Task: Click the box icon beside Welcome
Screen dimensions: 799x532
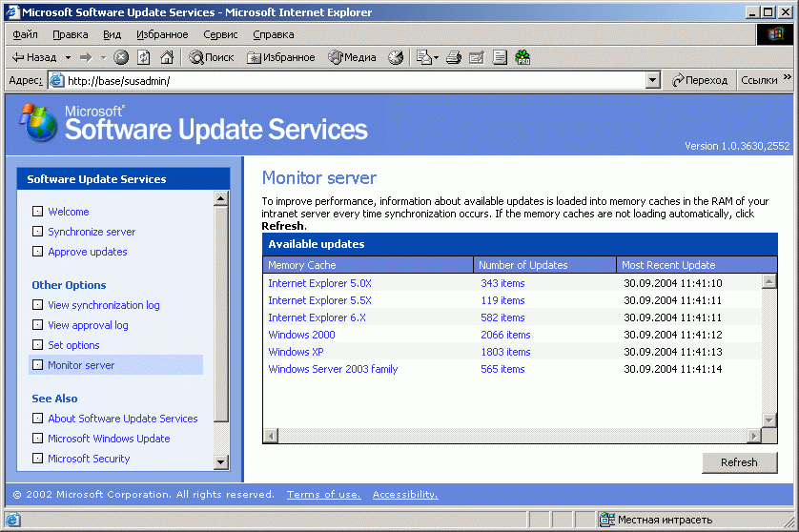Action: click(37, 211)
